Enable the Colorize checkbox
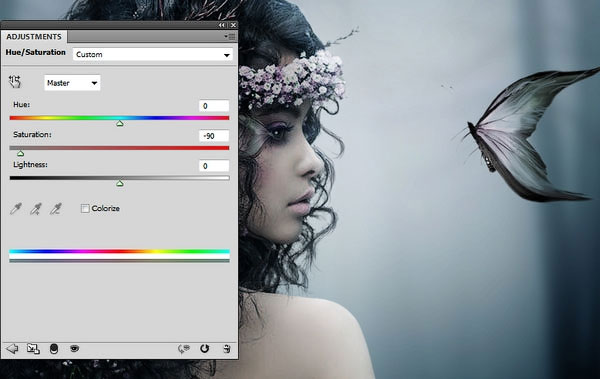Viewport: 600px width, 379px height. tap(85, 208)
